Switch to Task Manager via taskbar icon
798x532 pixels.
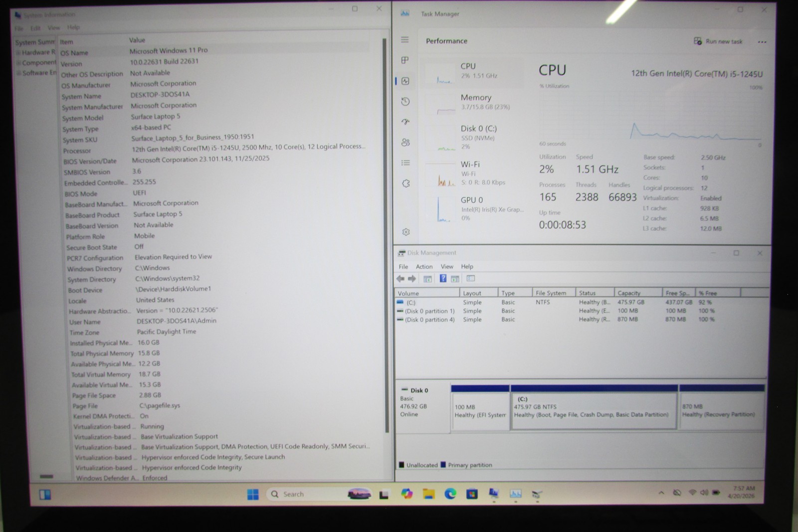515,494
